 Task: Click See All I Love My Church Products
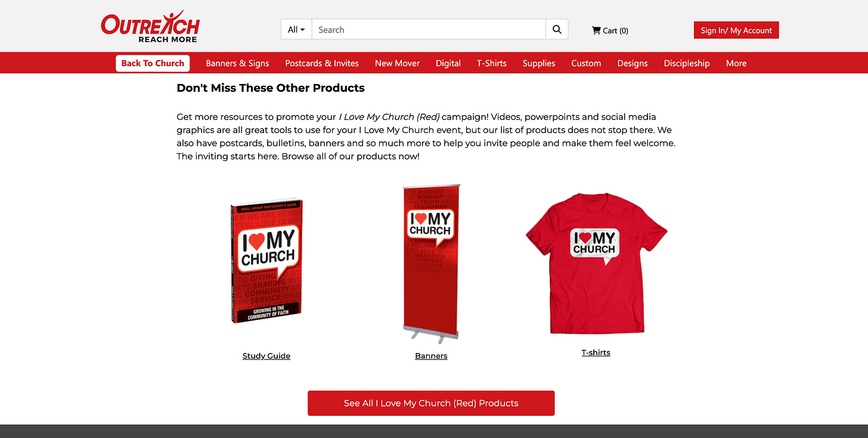point(431,403)
